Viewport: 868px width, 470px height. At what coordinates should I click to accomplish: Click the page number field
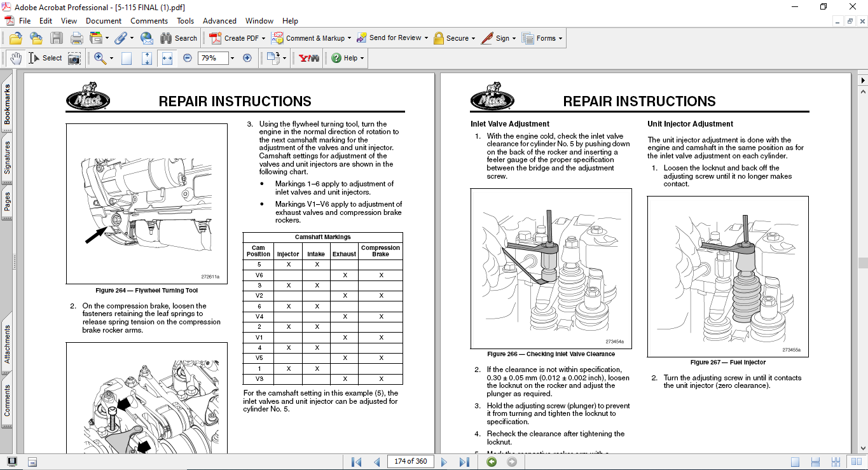click(x=411, y=462)
